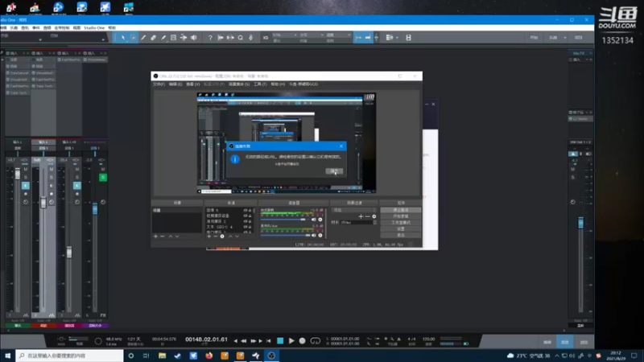Click the green monitor button on channel four
The image size is (644, 362).
point(103,177)
